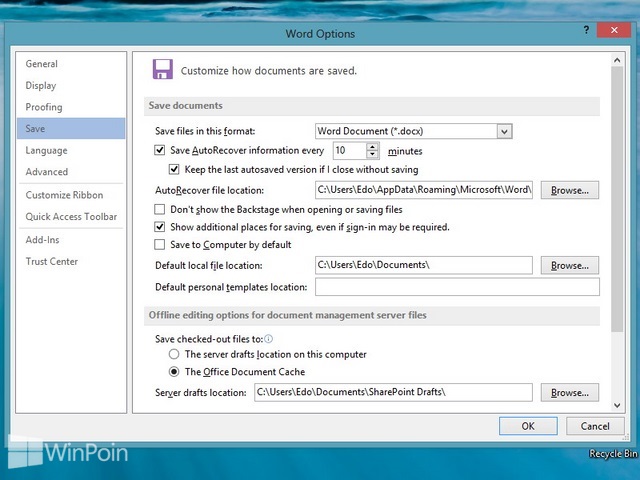The width and height of the screenshot is (640, 480).
Task: Click the Customize how documents are saved text
Action: [269, 71]
